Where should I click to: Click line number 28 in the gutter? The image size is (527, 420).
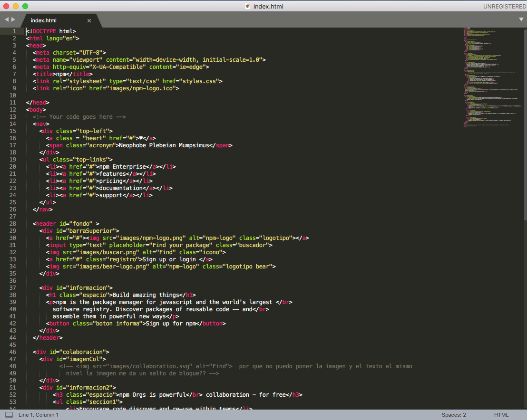13,224
